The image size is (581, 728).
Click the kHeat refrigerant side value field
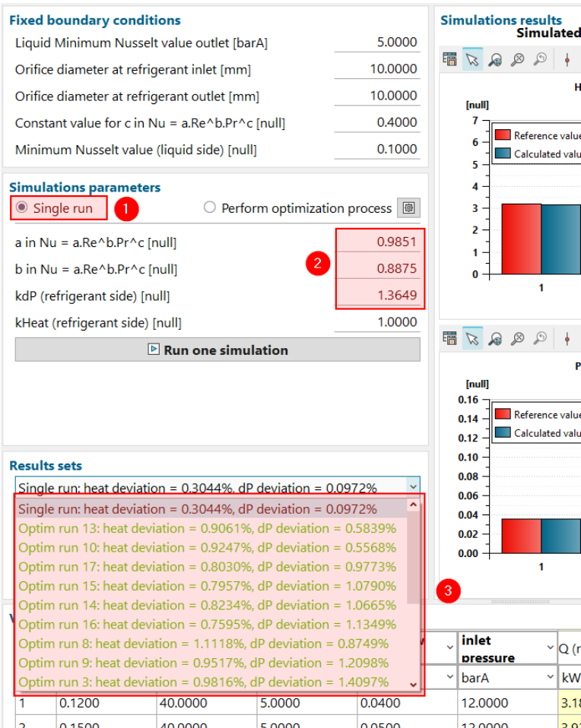[x=378, y=322]
